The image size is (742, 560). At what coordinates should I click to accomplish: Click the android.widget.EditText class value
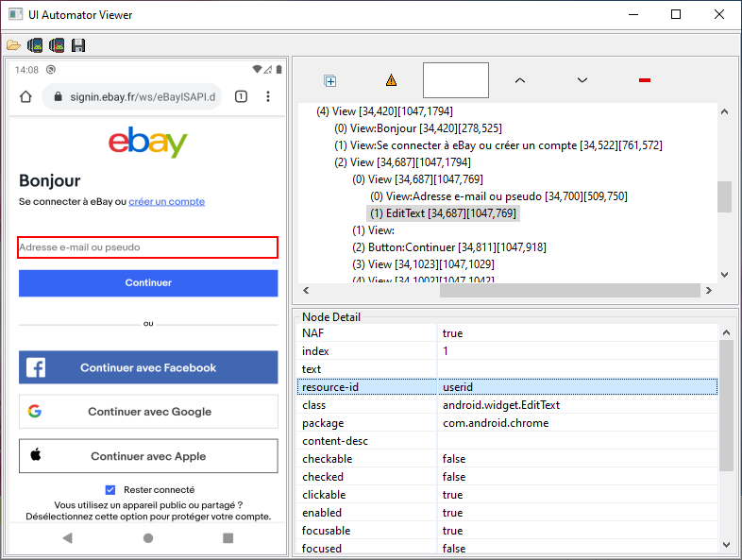coord(500,405)
